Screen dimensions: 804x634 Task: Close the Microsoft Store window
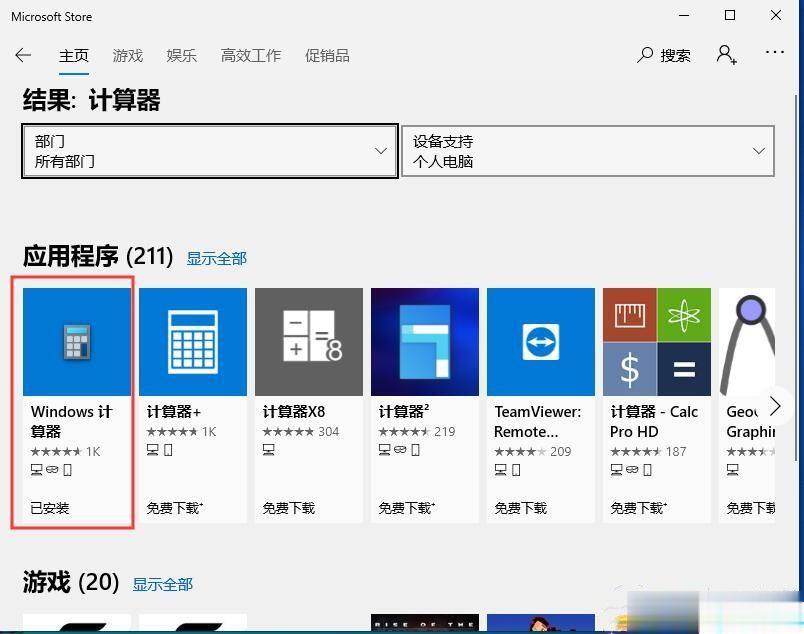click(x=776, y=15)
